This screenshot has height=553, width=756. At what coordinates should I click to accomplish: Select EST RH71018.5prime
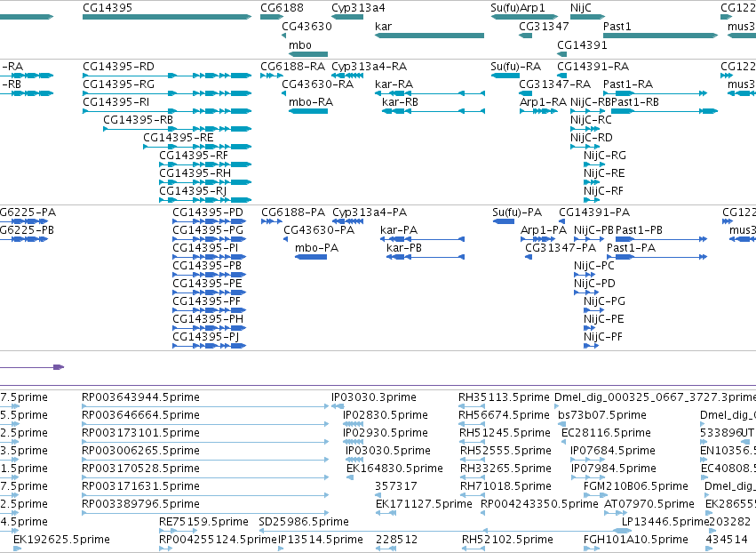(x=505, y=486)
